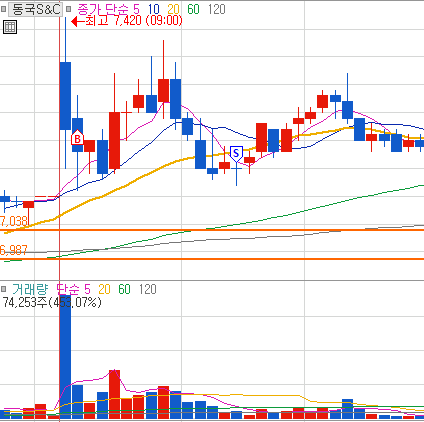Toggle the small square left of 동국S&C

pyautogui.click(x=3, y=9)
